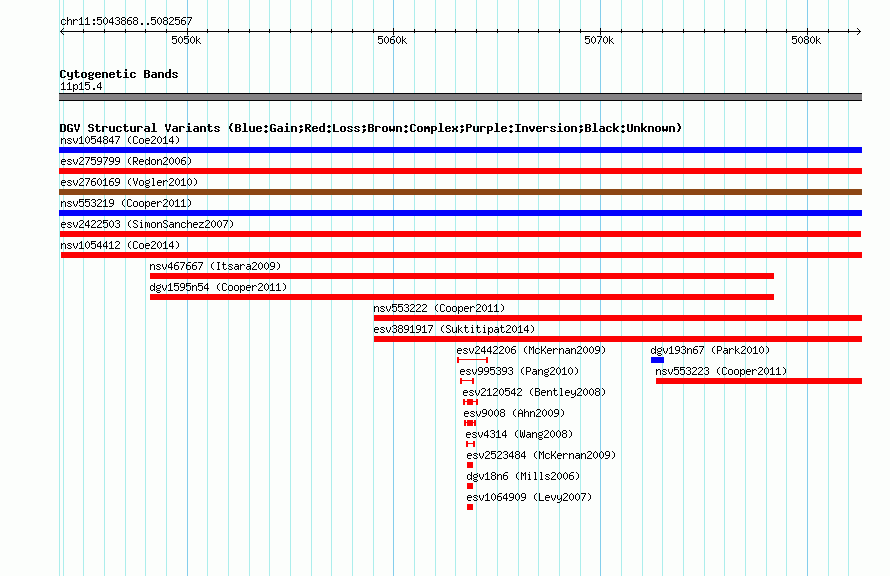
Task: Click the esv9008 red glyph
Action: point(470,423)
